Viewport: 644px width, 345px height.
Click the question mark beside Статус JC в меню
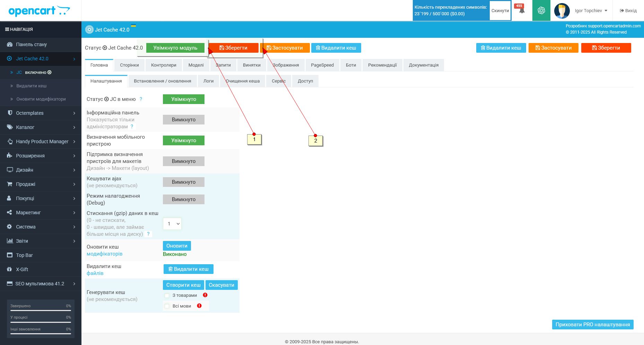coord(141,99)
